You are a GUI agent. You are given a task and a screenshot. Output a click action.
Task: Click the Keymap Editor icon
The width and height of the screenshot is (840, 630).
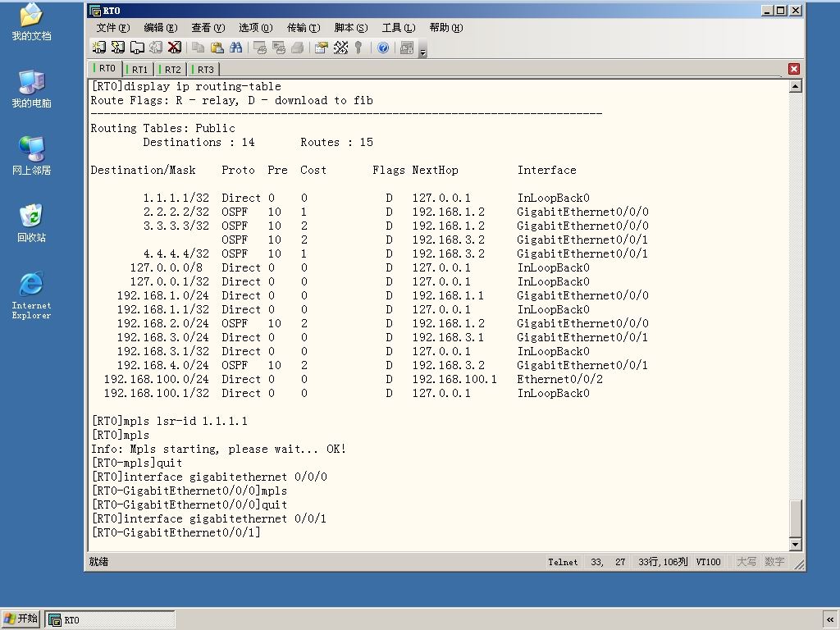(x=340, y=48)
